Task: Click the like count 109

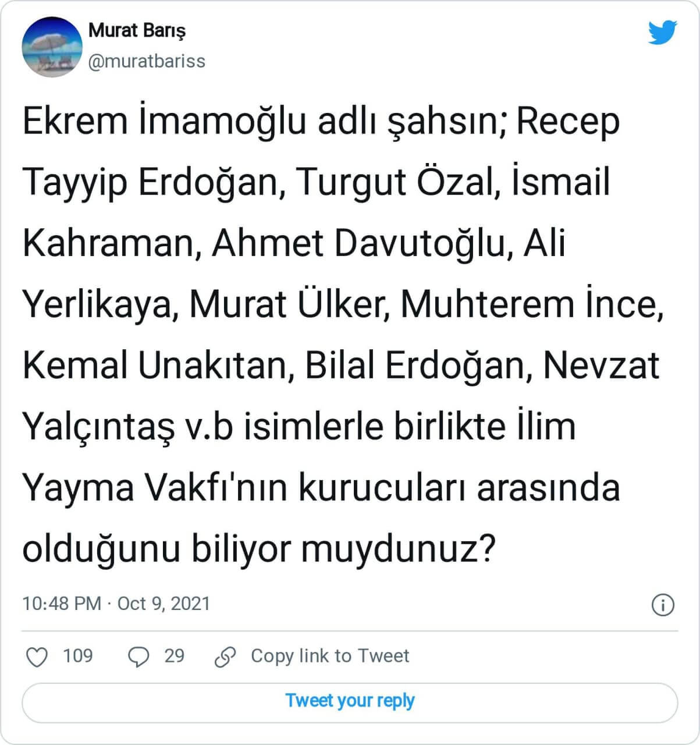Action: (x=77, y=656)
